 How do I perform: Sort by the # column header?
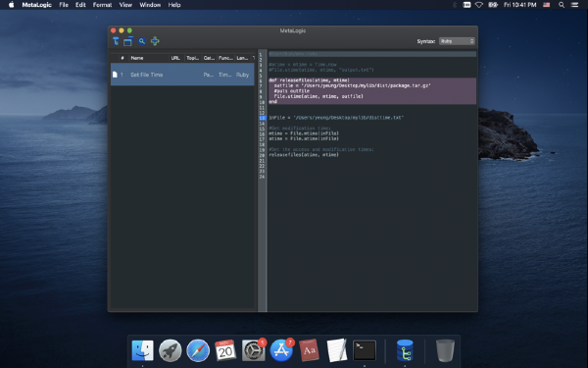pos(122,58)
